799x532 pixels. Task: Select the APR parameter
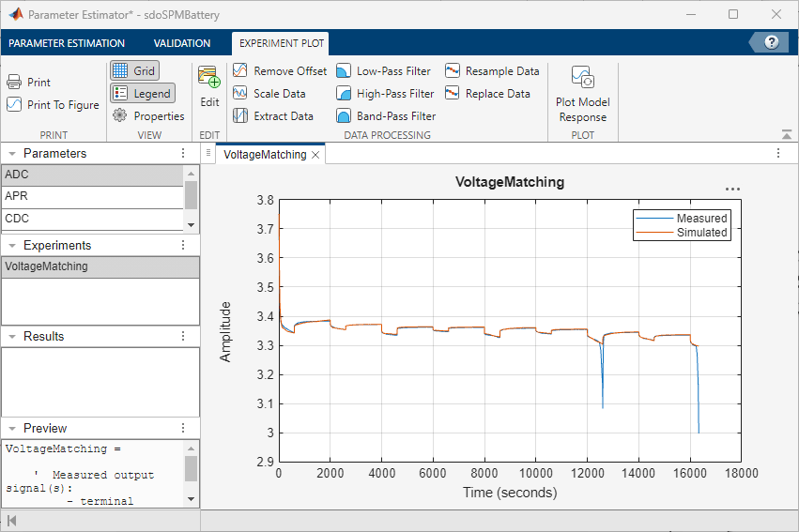click(x=92, y=196)
